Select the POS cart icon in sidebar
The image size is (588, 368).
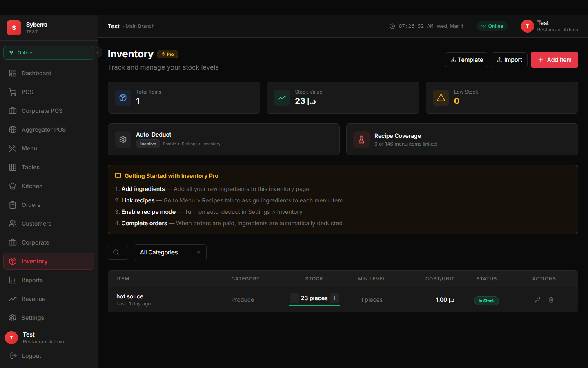[x=13, y=92]
